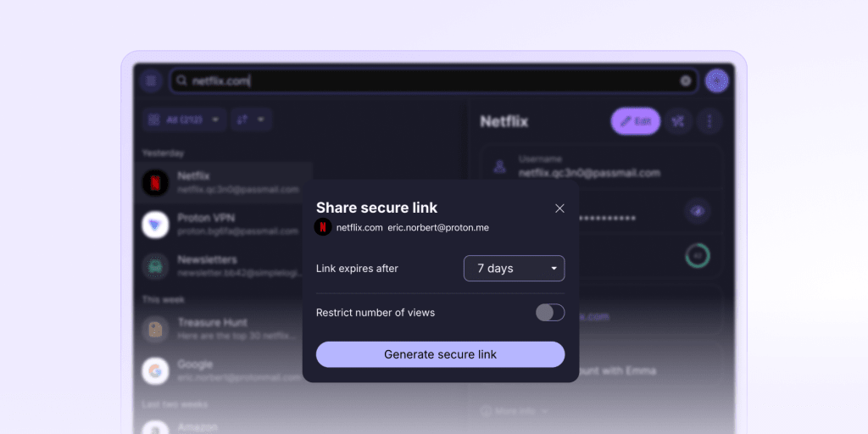The image size is (868, 434).
Task: Expand the More info section
Action: point(515,411)
